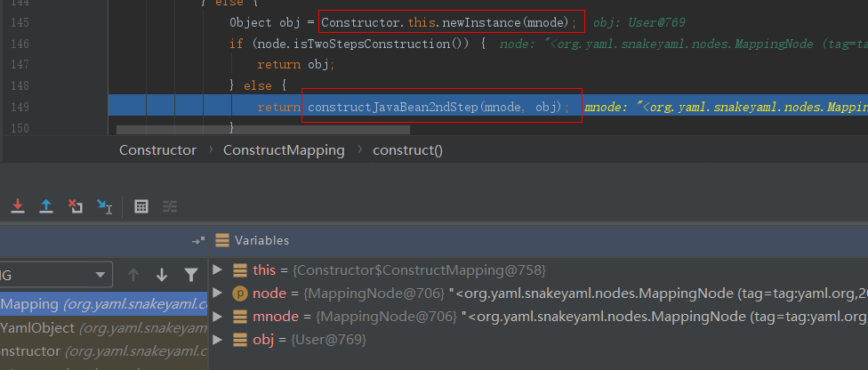Image resolution: width=868 pixels, height=370 pixels.
Task: Select the Variables panel tab
Action: 261,240
